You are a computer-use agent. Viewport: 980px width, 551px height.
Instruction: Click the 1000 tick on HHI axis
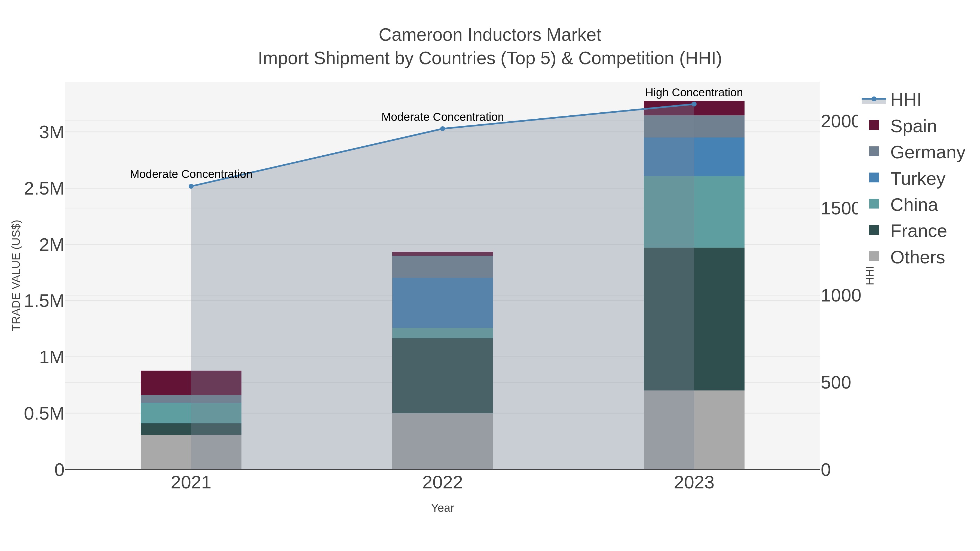[x=841, y=295]
